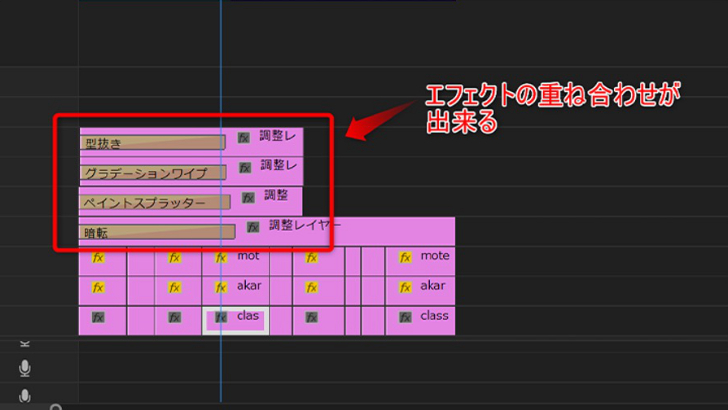Select the clas clip name

248,316
